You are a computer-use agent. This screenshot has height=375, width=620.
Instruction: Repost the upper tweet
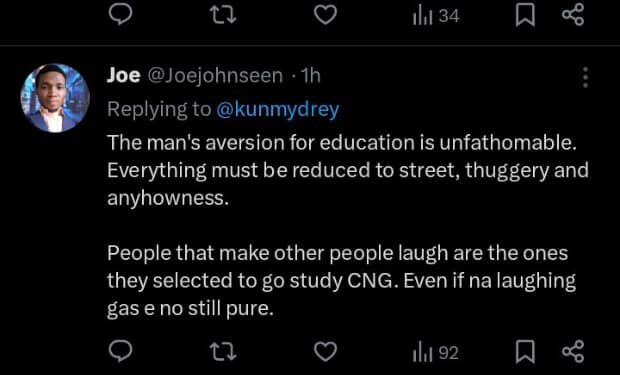click(x=223, y=15)
